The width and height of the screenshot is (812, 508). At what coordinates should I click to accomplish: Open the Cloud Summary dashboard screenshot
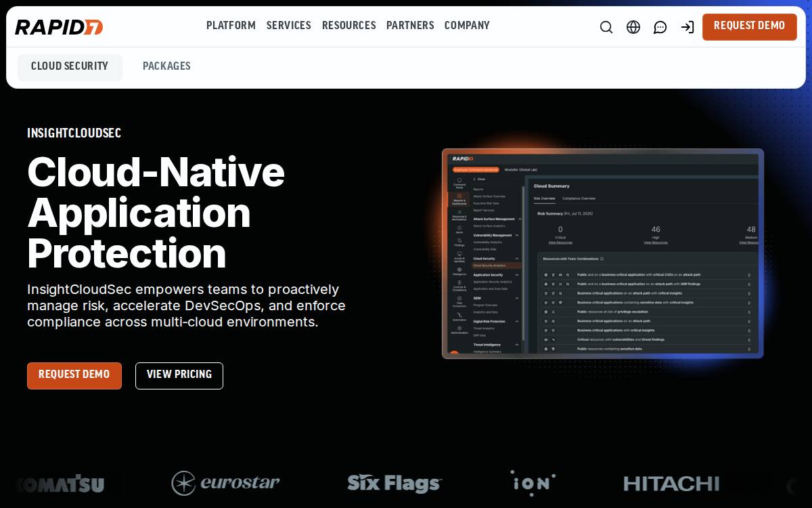[x=603, y=253]
